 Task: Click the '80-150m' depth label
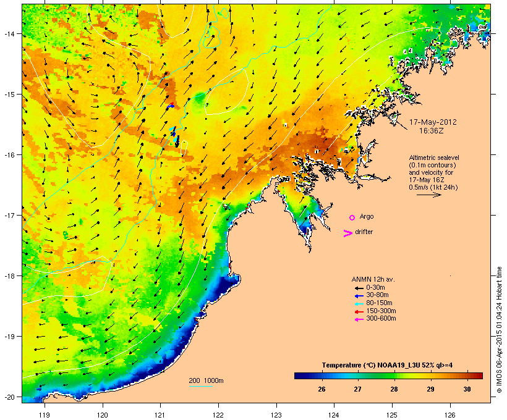[x=379, y=303]
